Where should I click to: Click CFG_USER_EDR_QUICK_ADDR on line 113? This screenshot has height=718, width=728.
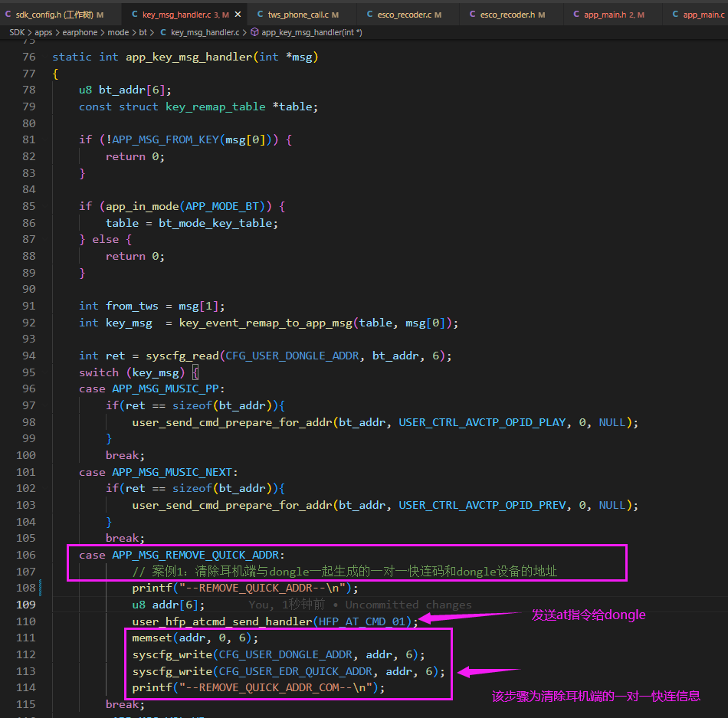pyautogui.click(x=295, y=671)
